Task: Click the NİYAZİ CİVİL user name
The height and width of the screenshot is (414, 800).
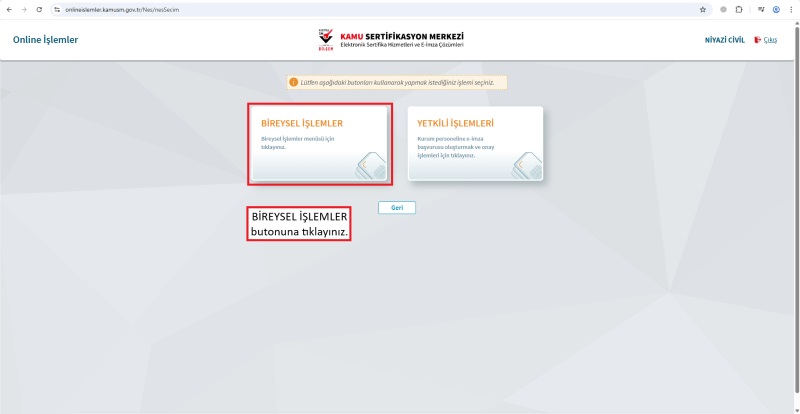Action: click(x=725, y=40)
